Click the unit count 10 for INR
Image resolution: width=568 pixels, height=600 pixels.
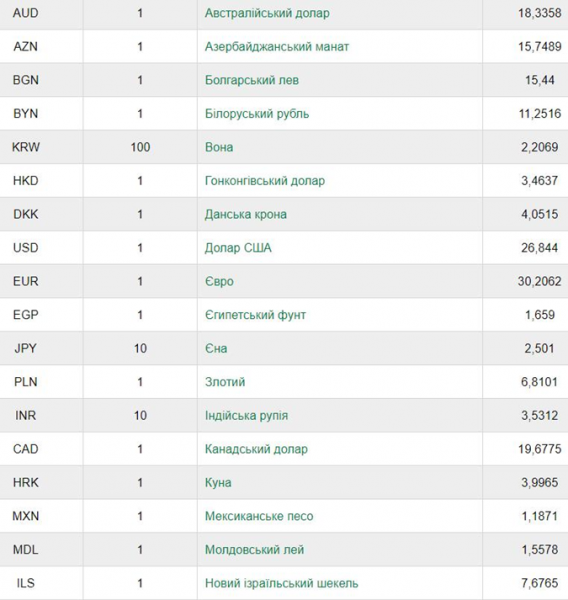click(140, 416)
